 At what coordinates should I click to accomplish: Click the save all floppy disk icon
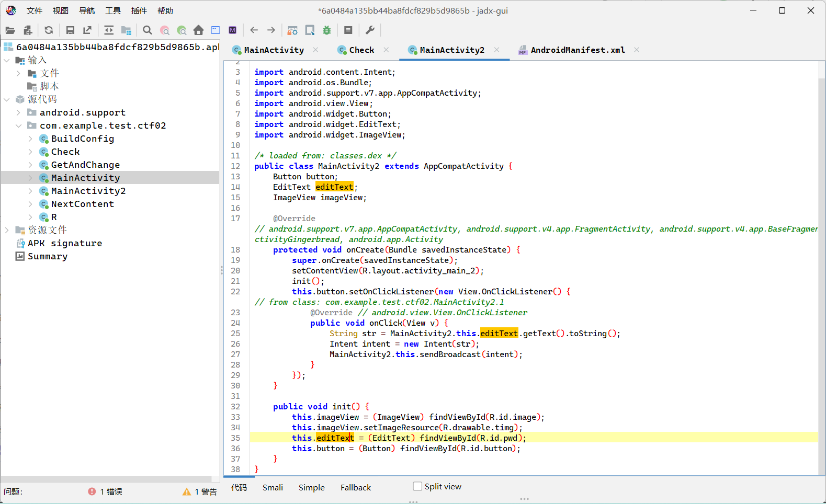coord(70,30)
